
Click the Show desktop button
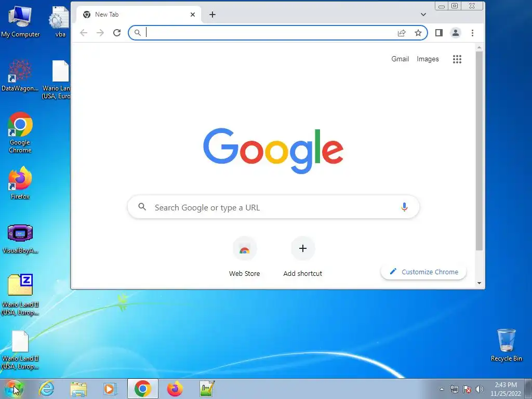coord(528,389)
